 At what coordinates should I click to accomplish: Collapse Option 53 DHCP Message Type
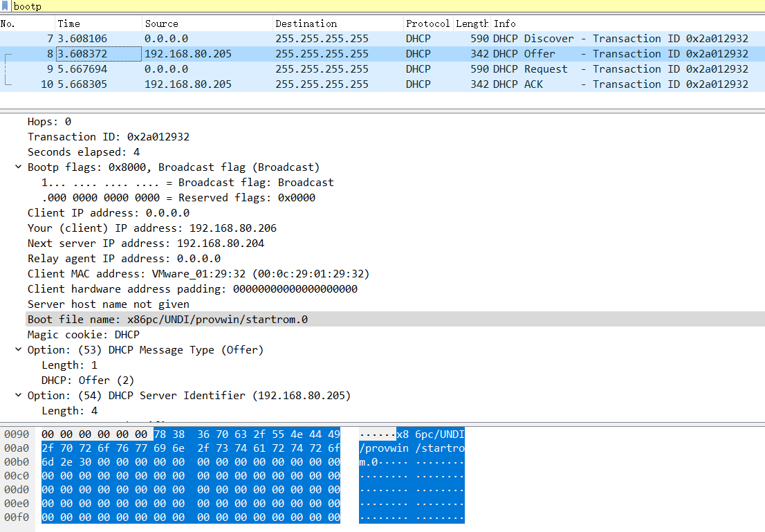[18, 350]
